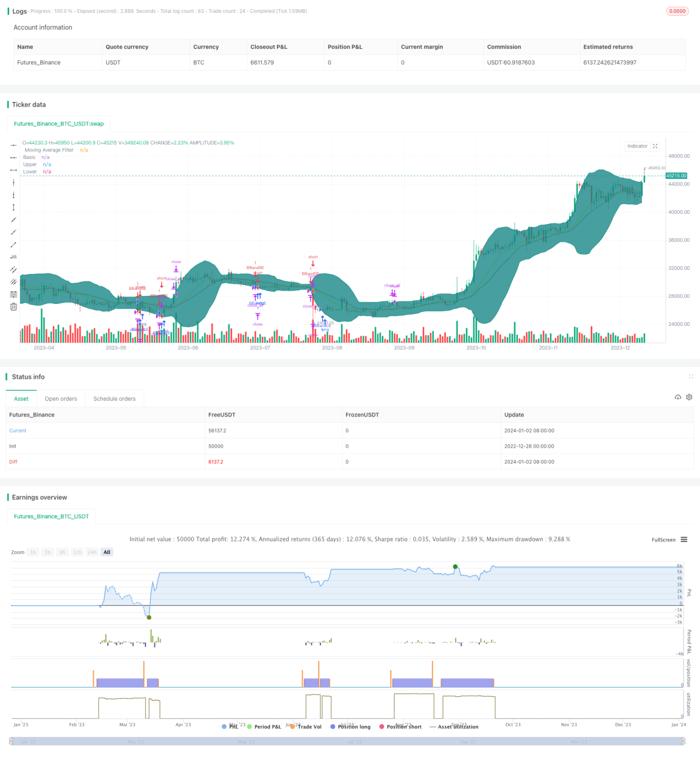The image size is (700, 757).
Task: Select the parallel channel drawing tool
Action: 13,269
